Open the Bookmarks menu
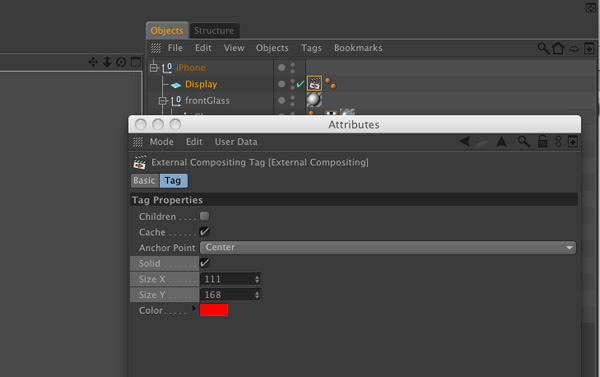Image resolution: width=600 pixels, height=377 pixels. 358,48
